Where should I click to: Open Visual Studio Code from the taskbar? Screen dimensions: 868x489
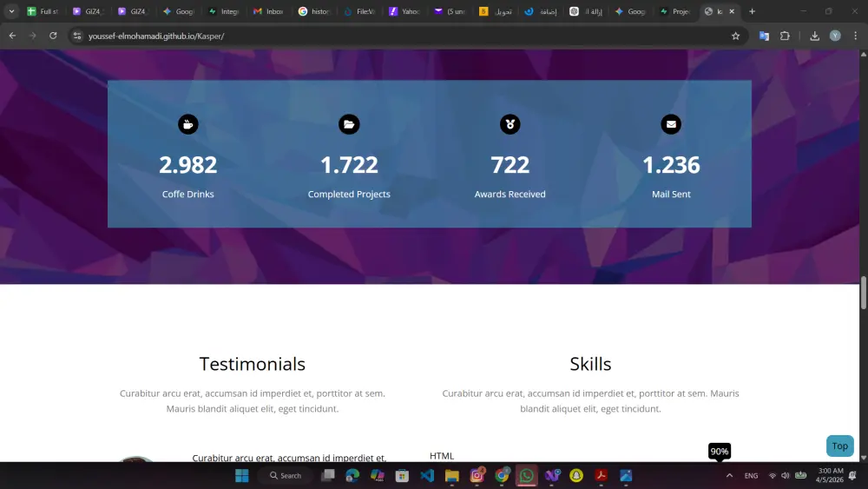[427, 476]
